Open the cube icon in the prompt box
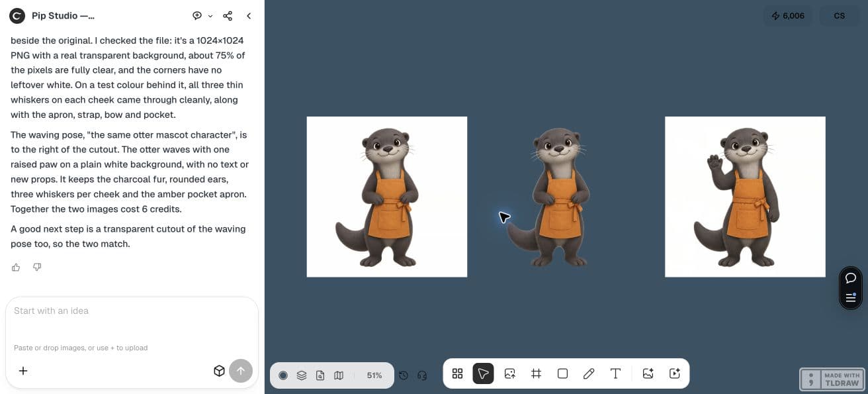This screenshot has height=394, width=868. [219, 371]
